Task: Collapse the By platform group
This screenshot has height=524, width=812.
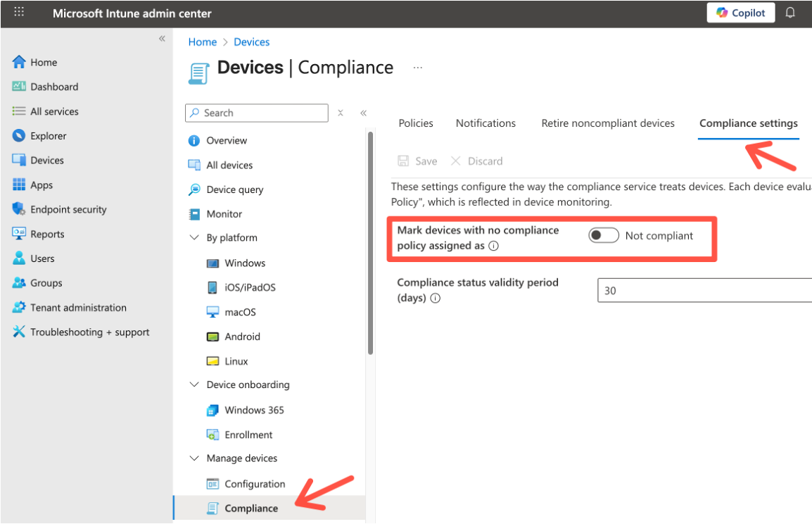Action: [x=194, y=237]
